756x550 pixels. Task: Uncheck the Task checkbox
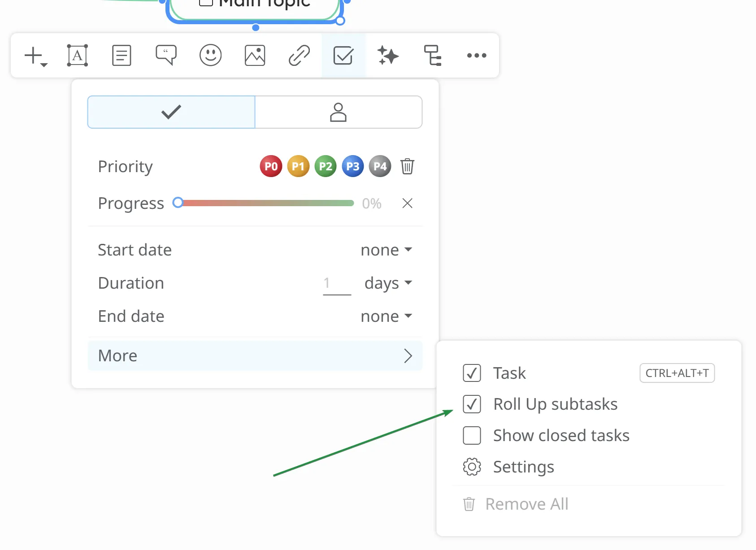pos(472,373)
